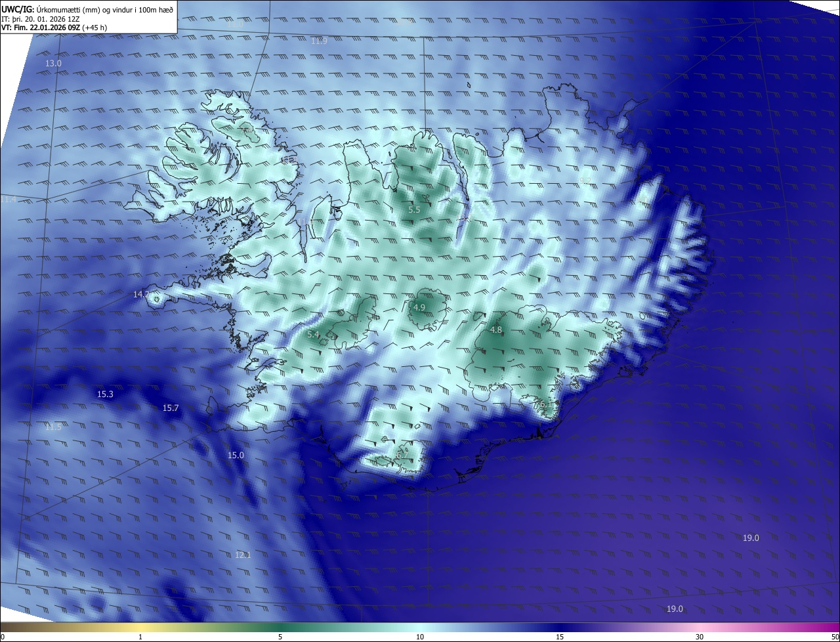Click the '30' tick on the color scale

click(700, 637)
